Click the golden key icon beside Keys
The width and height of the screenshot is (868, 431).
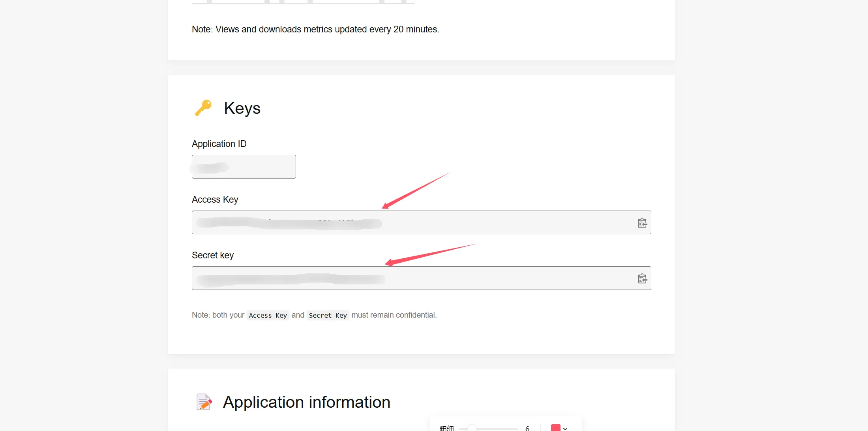pos(203,108)
